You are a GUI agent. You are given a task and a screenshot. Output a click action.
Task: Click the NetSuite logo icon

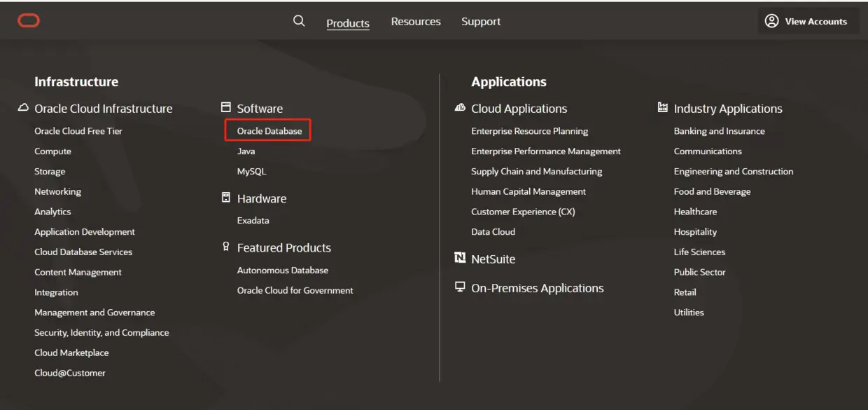point(460,258)
